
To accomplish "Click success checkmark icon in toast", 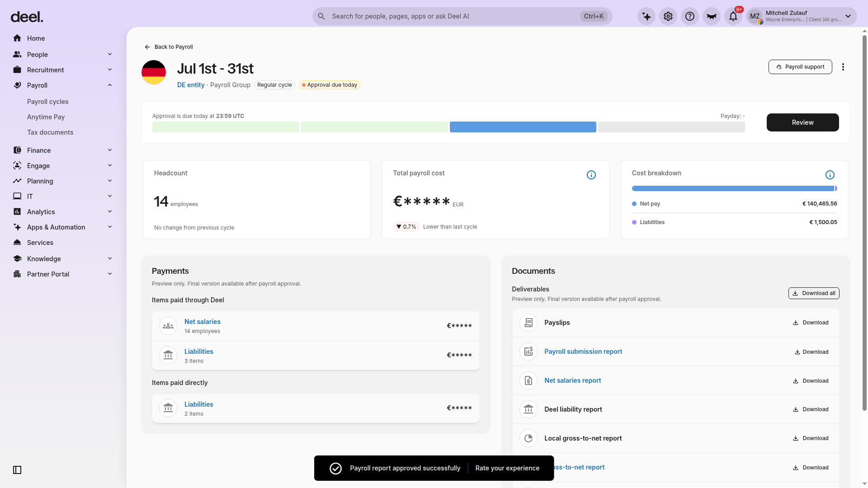I will click(335, 468).
